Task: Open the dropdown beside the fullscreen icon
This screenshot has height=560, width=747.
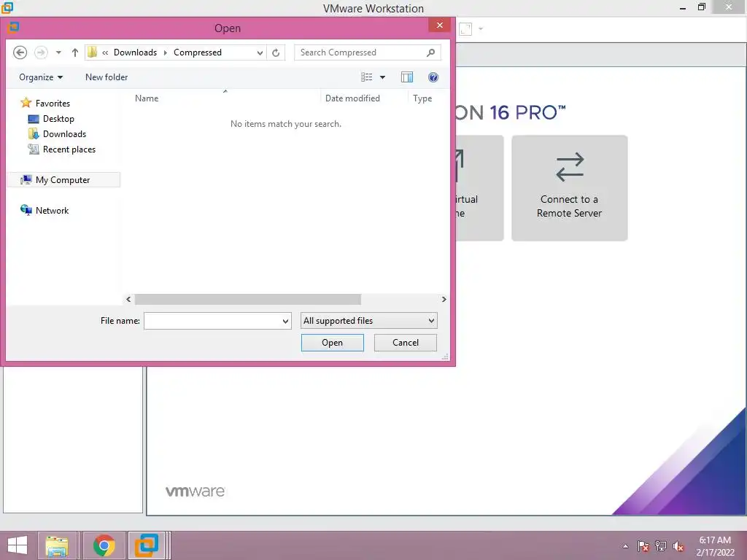Action: tap(481, 29)
